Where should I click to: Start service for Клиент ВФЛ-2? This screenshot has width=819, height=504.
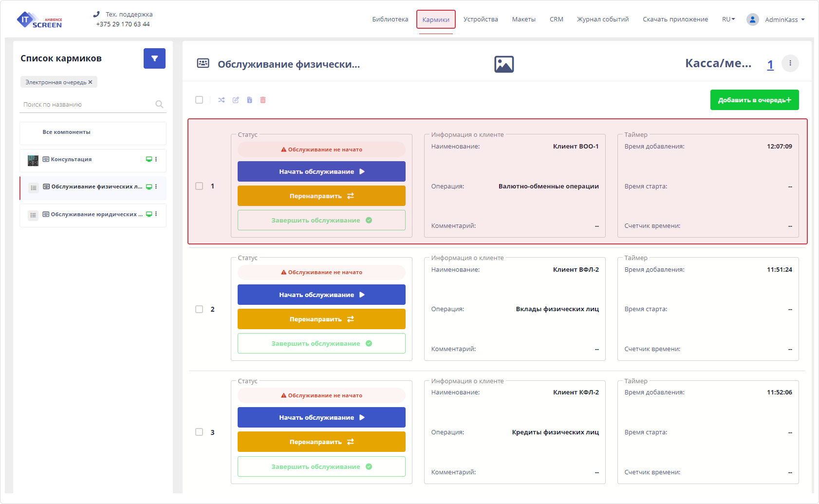[321, 295]
